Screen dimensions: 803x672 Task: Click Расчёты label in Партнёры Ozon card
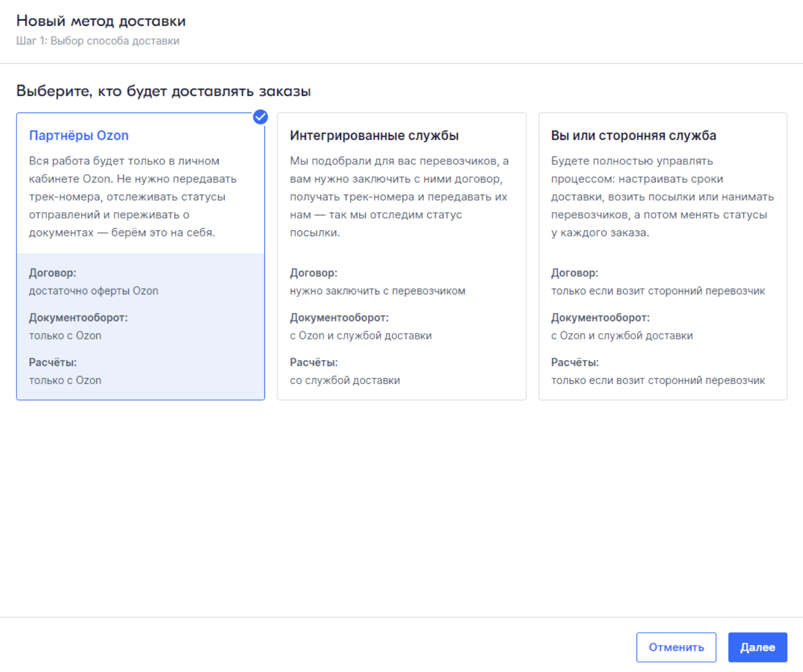53,362
